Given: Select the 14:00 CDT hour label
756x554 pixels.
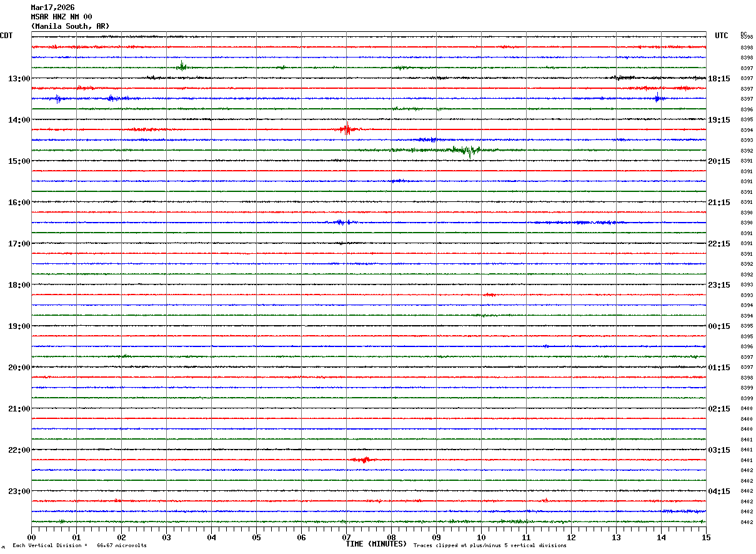Looking at the screenshot, I should pos(19,120).
